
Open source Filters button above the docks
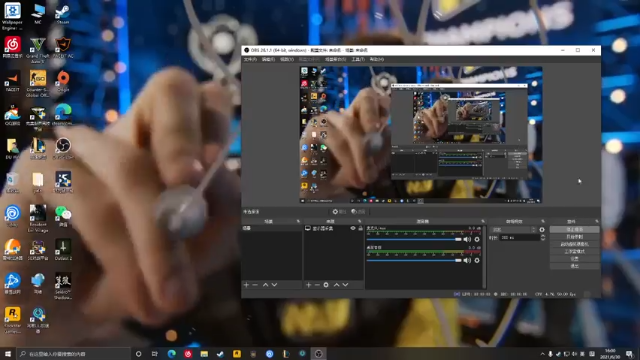tap(358, 211)
